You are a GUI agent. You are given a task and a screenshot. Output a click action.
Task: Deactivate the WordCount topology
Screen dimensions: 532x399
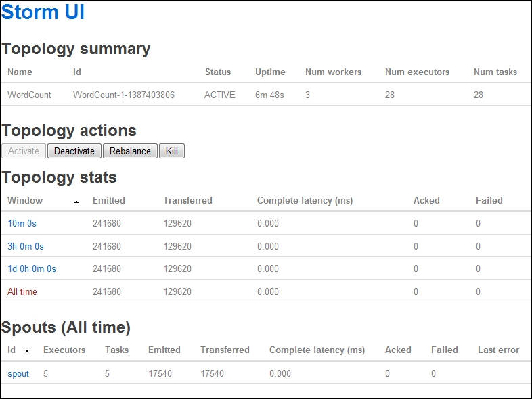click(x=74, y=151)
